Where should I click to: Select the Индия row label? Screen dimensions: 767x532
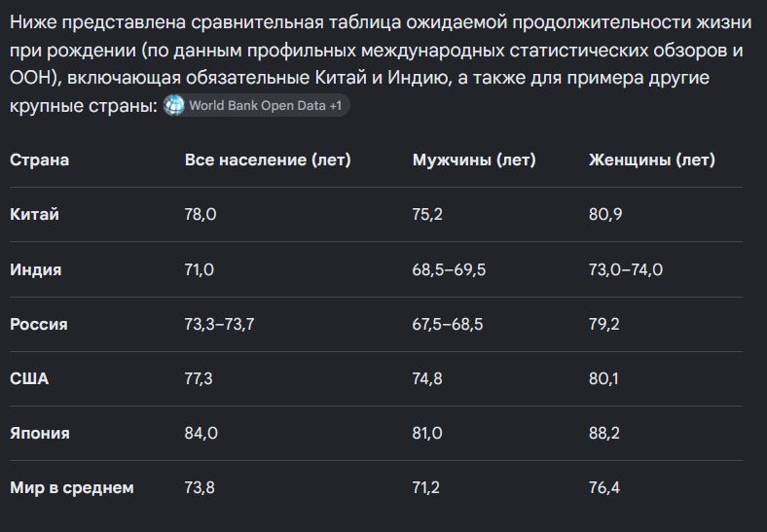pyautogui.click(x=36, y=269)
